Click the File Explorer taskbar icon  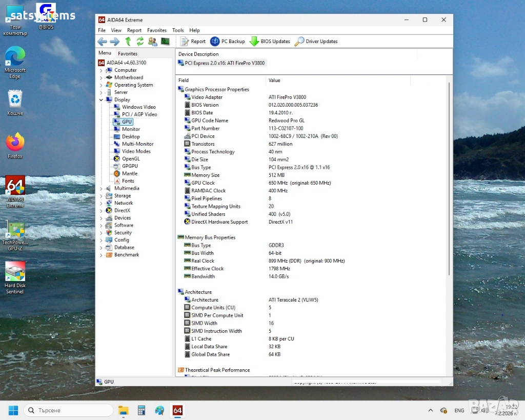pyautogui.click(x=124, y=410)
